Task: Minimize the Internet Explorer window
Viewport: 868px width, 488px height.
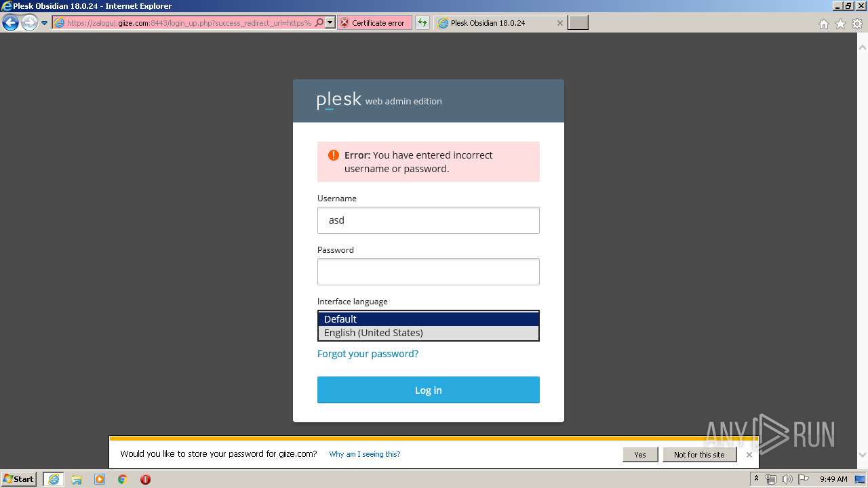Action: (837, 6)
